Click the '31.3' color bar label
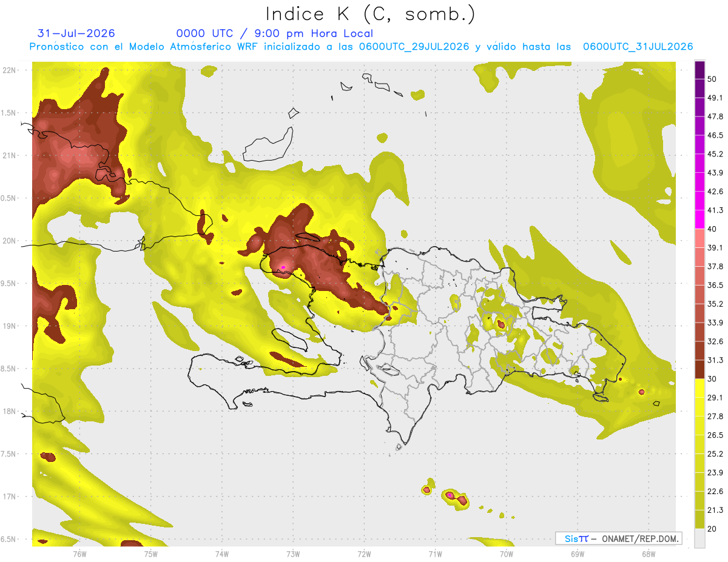The width and height of the screenshot is (728, 562). coord(715,360)
